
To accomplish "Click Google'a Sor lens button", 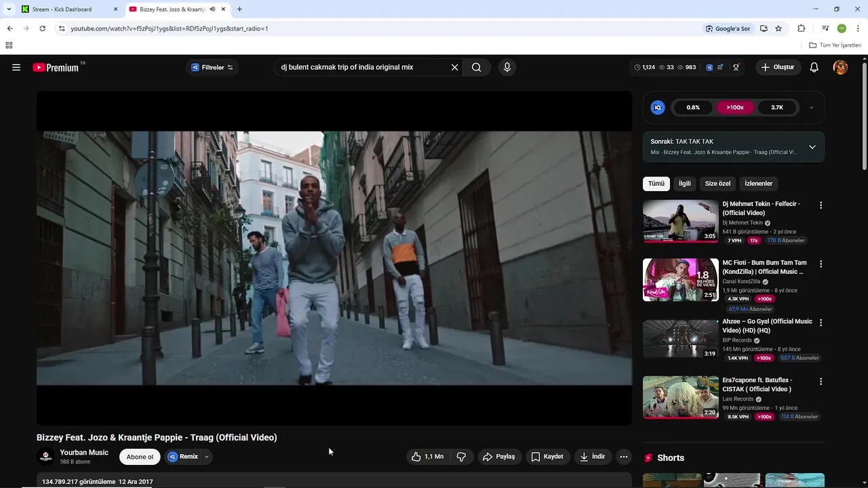I will coord(728,28).
